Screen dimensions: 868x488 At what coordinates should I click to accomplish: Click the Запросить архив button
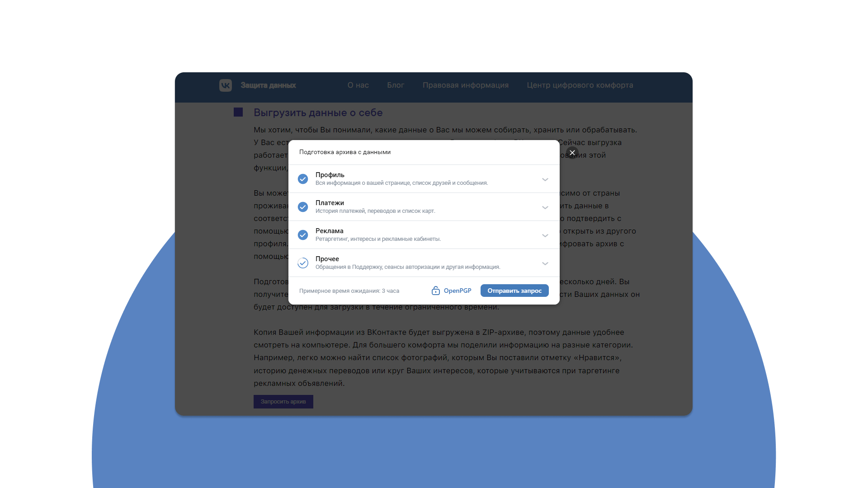283,402
